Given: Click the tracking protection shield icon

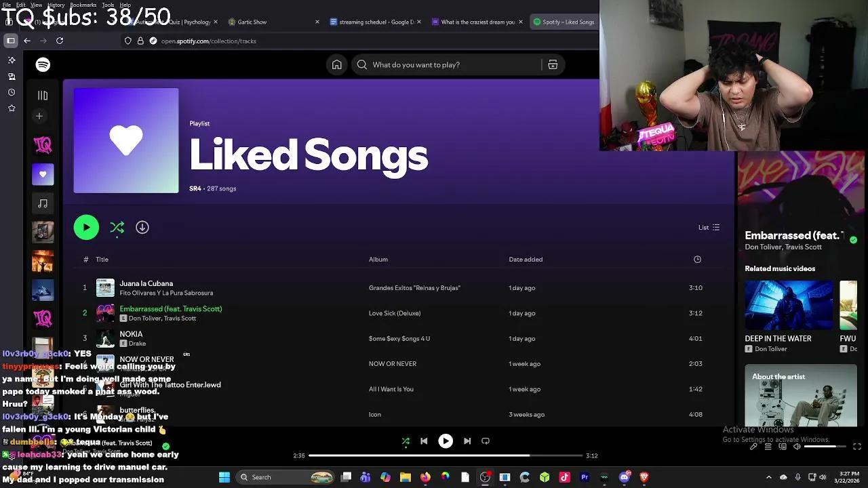Looking at the screenshot, I should click(127, 41).
